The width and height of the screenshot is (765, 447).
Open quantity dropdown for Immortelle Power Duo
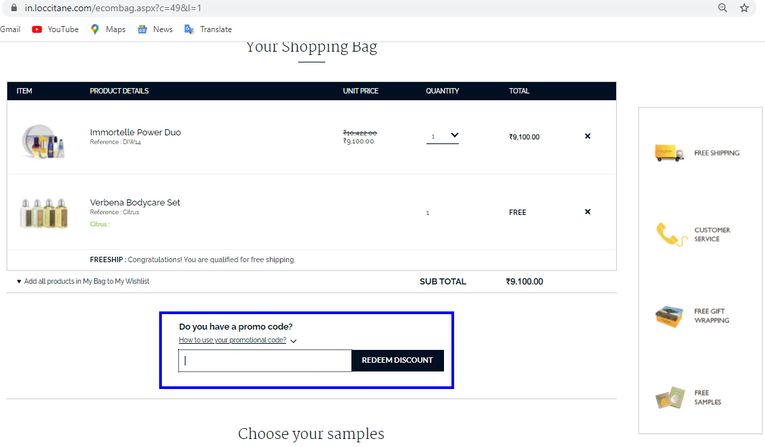pos(443,136)
